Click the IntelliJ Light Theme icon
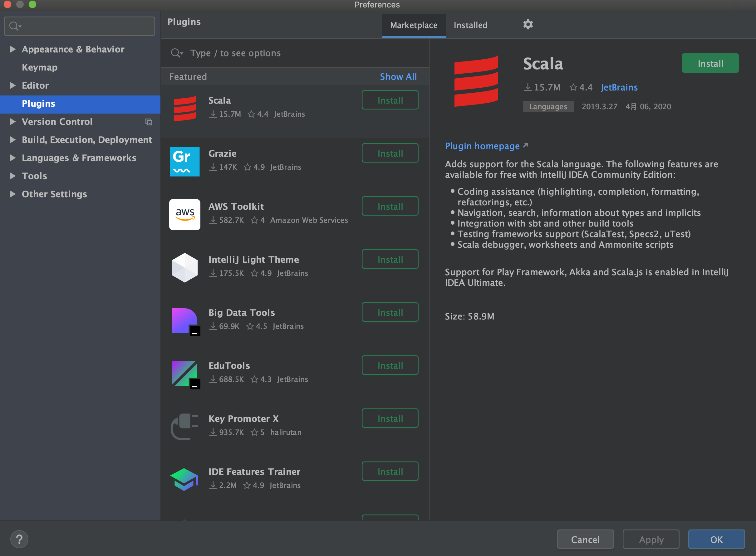756x556 pixels. coord(184,268)
